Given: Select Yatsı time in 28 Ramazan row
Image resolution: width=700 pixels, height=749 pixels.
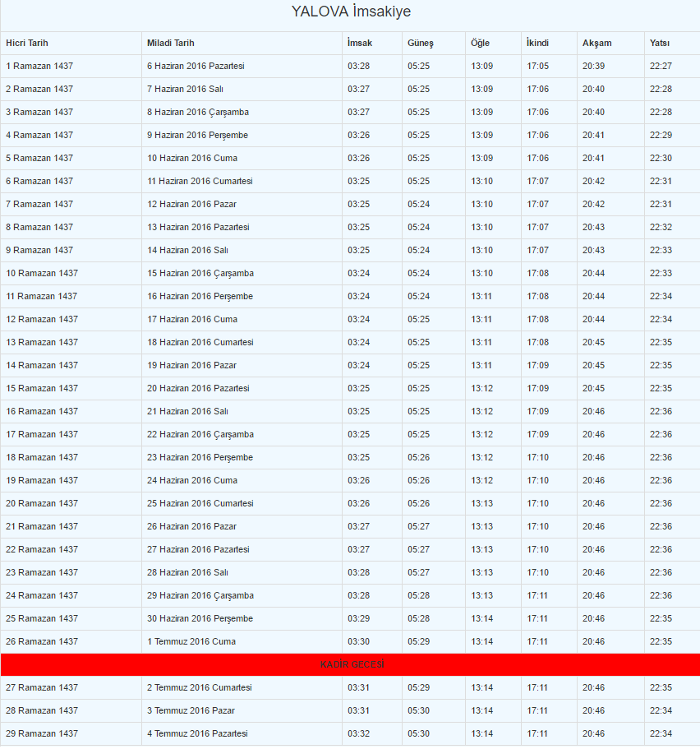Looking at the screenshot, I should click(661, 711).
